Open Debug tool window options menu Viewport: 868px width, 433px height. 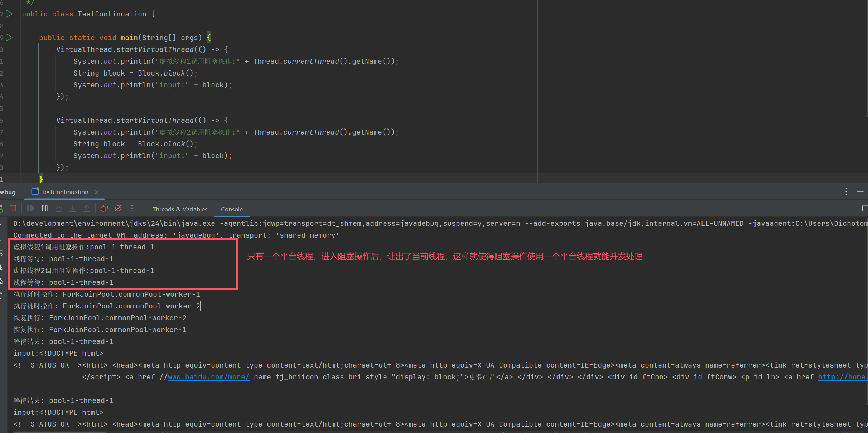[x=846, y=192]
